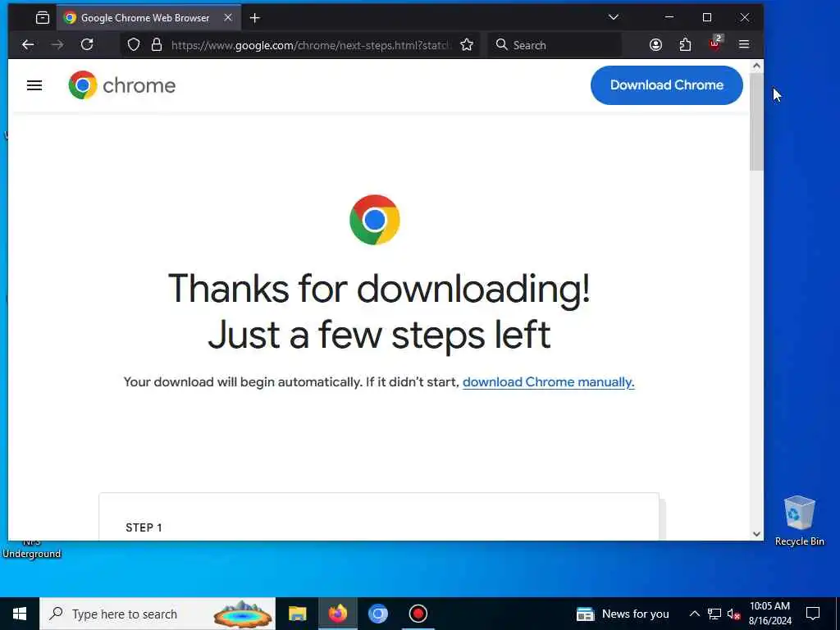The height and width of the screenshot is (630, 840).
Task: Click the Firefox taskbar icon
Action: point(337,614)
